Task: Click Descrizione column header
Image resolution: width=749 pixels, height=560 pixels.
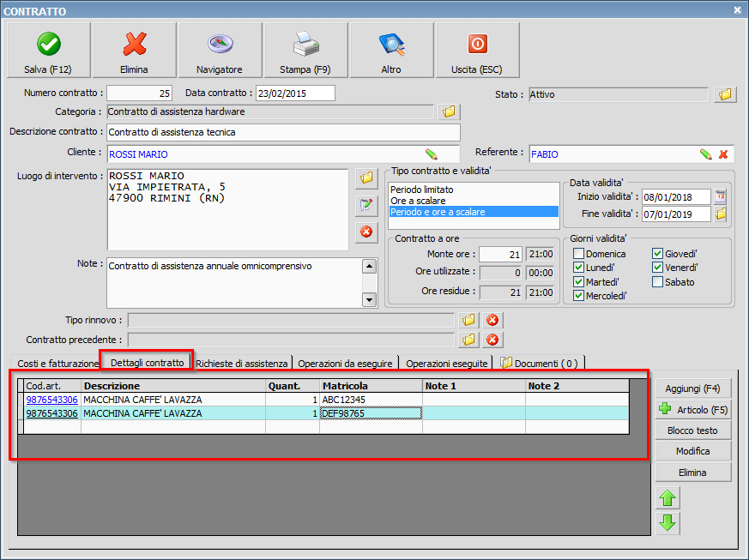Action: pos(173,386)
